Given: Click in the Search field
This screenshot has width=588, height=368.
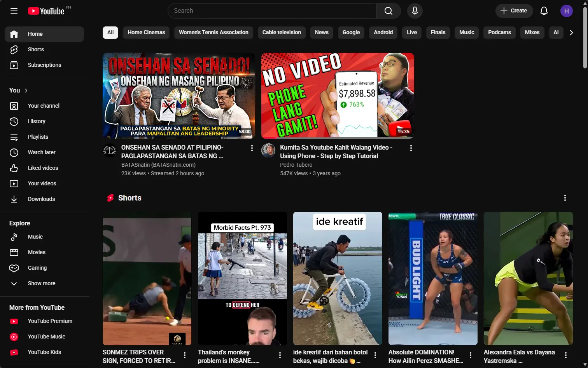Looking at the screenshot, I should pyautogui.click(x=272, y=11).
